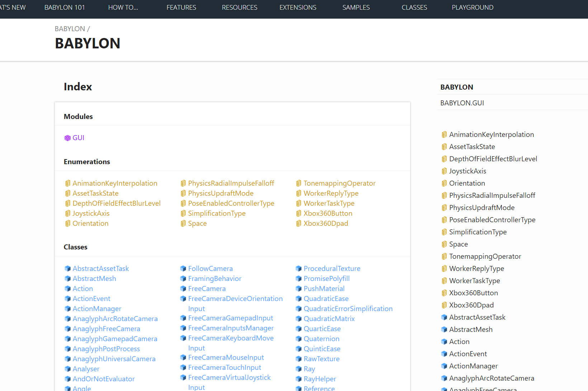
Task: Open the AndOrNotEvaluator class link
Action: point(104,379)
